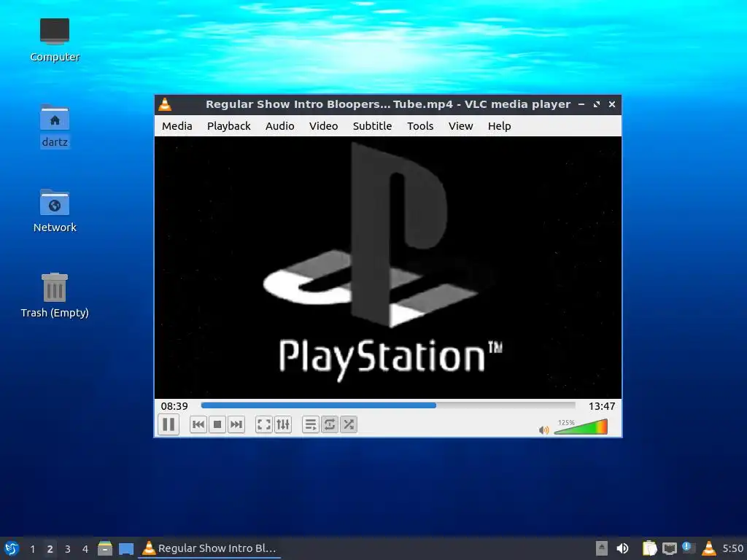Stop playback with the stop button
This screenshot has height=560, width=747.
pos(217,424)
